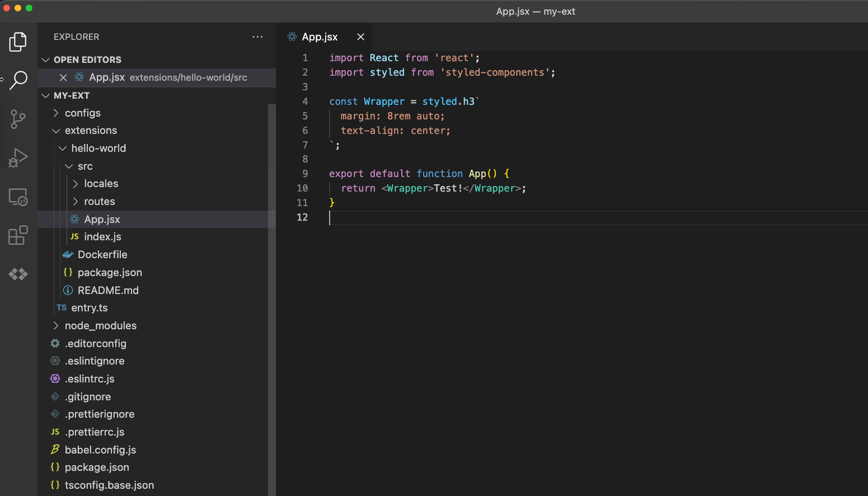Expand the node_modules folder
The image size is (868, 496).
click(55, 325)
